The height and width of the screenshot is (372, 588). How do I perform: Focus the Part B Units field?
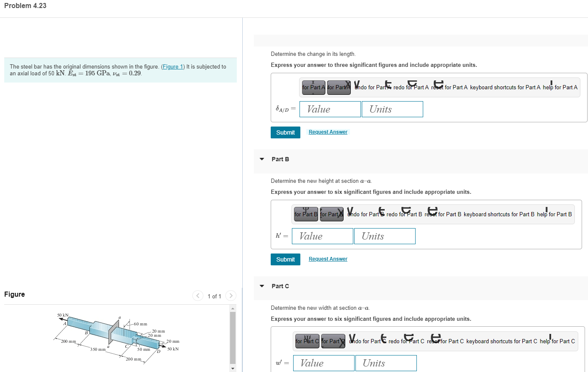385,236
